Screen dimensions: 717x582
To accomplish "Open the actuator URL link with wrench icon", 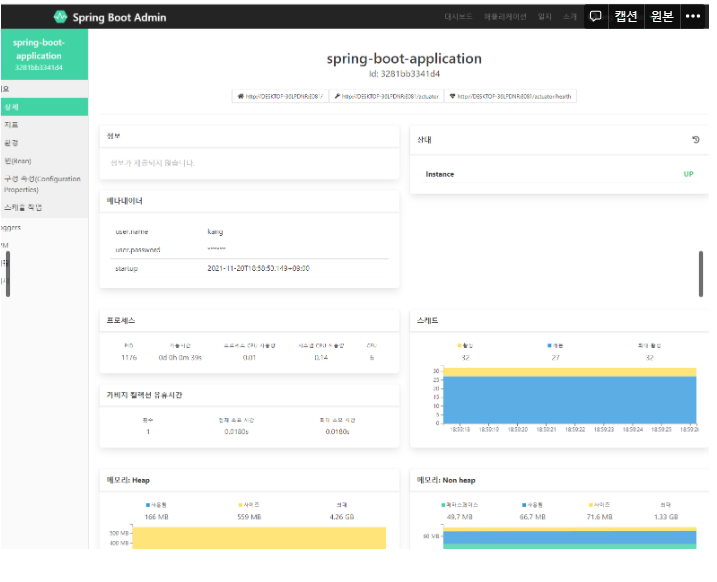I will click(x=386, y=96).
